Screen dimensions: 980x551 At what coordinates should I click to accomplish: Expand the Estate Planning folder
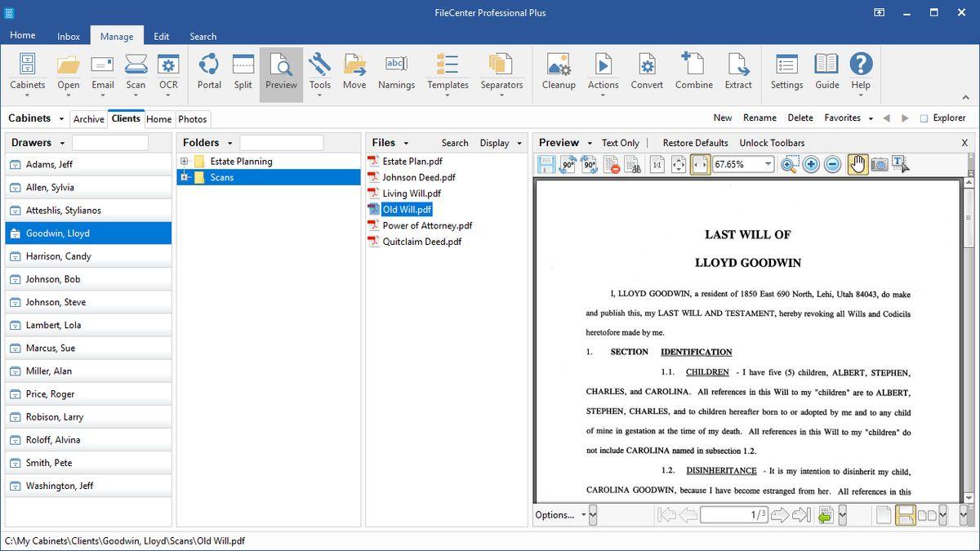(x=185, y=162)
